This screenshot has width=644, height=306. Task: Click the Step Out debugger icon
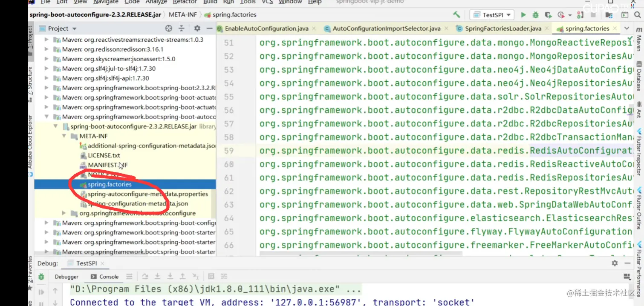(182, 276)
